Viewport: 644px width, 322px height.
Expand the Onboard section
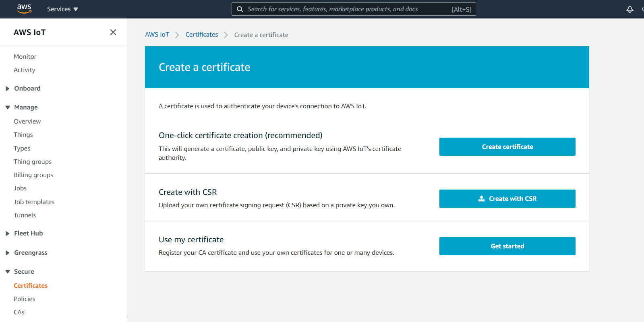tap(7, 89)
